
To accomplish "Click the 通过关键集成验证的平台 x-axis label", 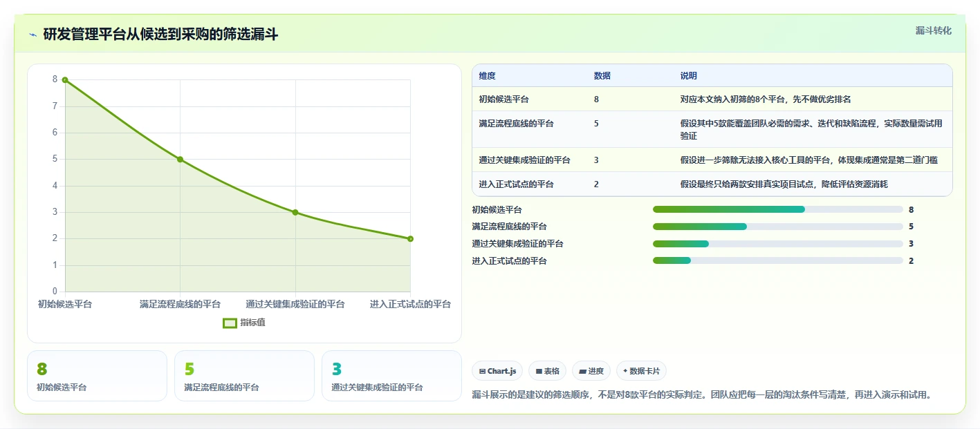I will tap(295, 304).
